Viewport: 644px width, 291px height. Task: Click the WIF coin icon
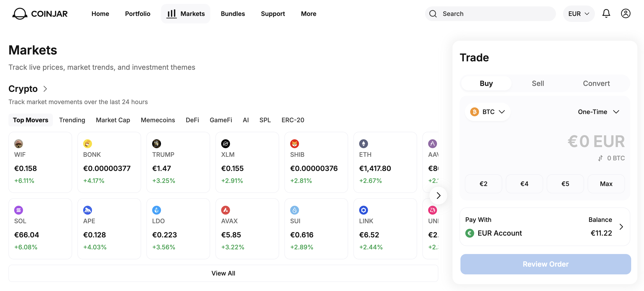click(19, 144)
